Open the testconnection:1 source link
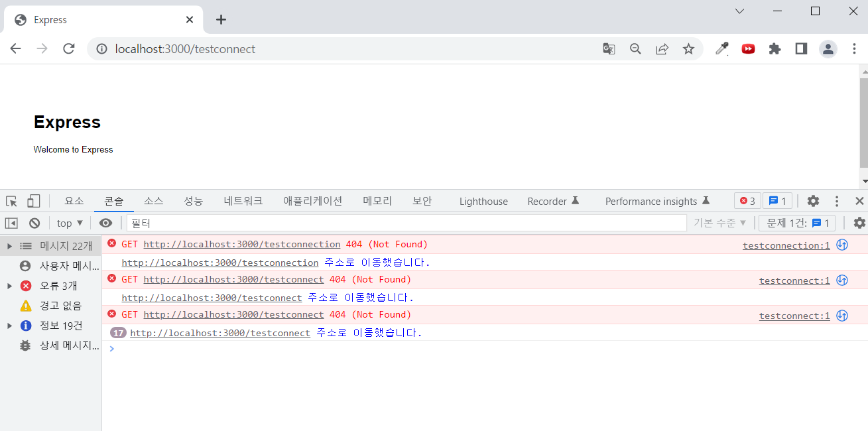868x431 pixels. coord(786,245)
